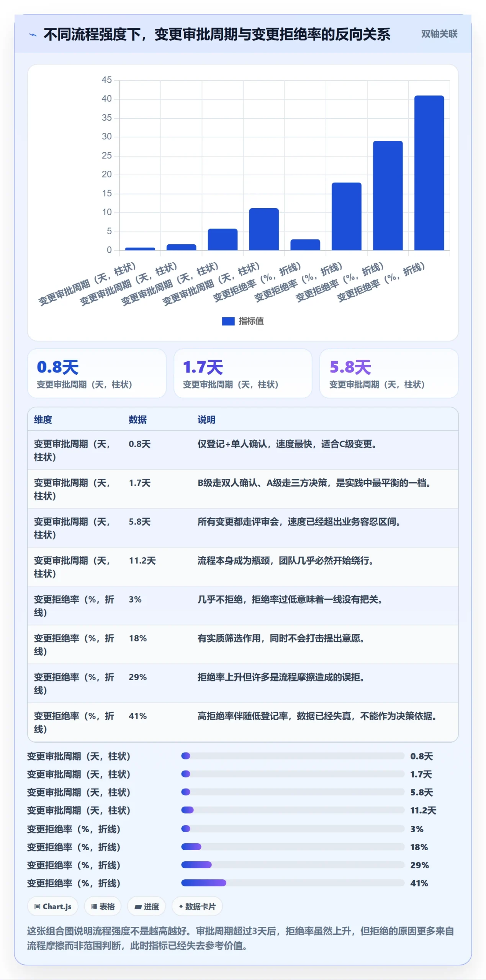The width and height of the screenshot is (486, 980).
Task: Click the chart bar reaching 29
Action: point(387,196)
